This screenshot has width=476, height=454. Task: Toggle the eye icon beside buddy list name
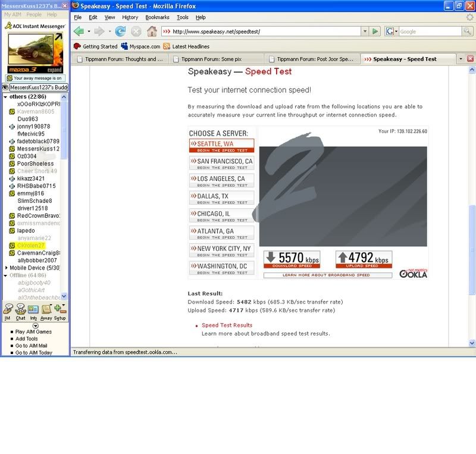tap(5, 87)
